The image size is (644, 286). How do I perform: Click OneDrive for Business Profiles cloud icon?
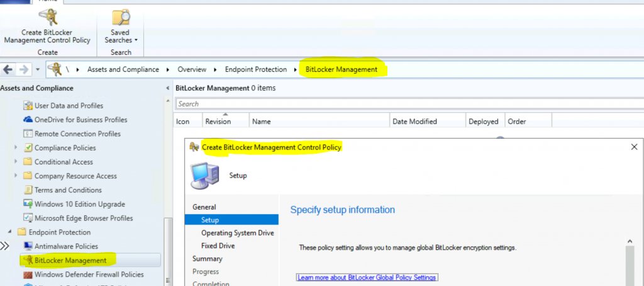pos(28,120)
